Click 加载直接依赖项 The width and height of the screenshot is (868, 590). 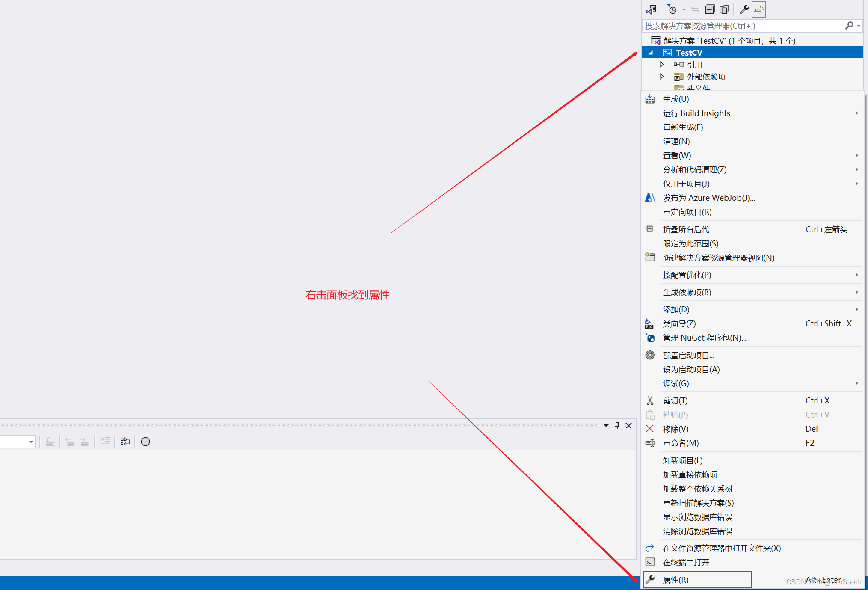coord(752,474)
